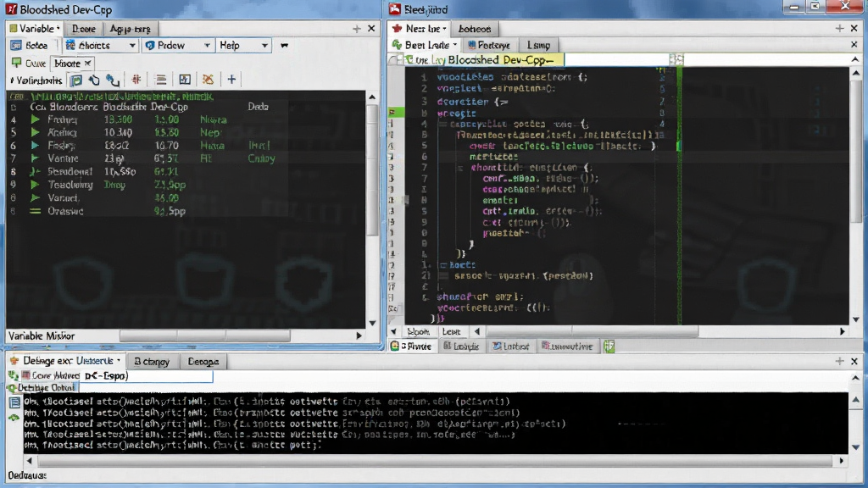
Task: Expand row 6 with the teal arrow
Action: pyautogui.click(x=35, y=146)
